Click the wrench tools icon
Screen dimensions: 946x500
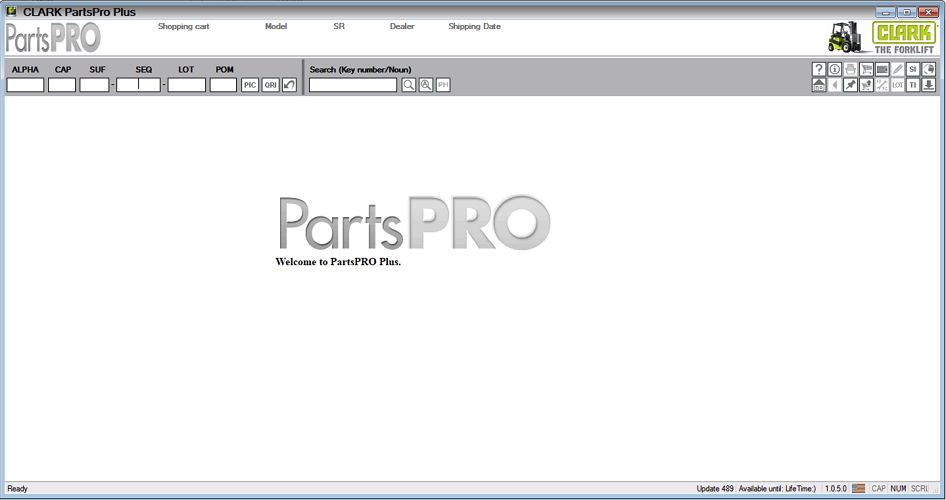(x=882, y=85)
